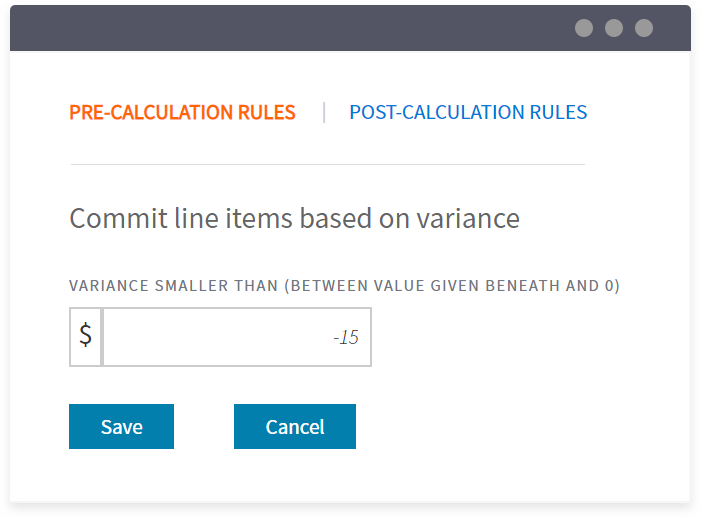Click the 'Commit line items based on variance' heading
The image size is (701, 518).
click(x=294, y=219)
